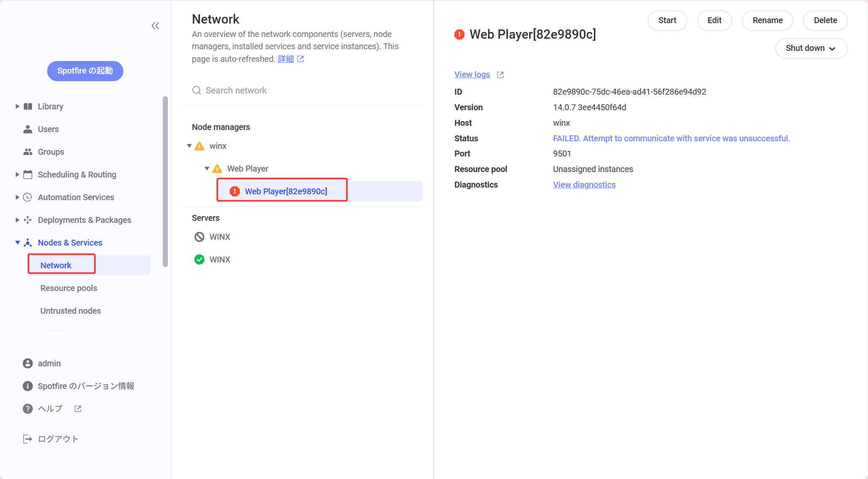The image size is (868, 479).
Task: Click the search magnifier icon
Action: point(196,90)
